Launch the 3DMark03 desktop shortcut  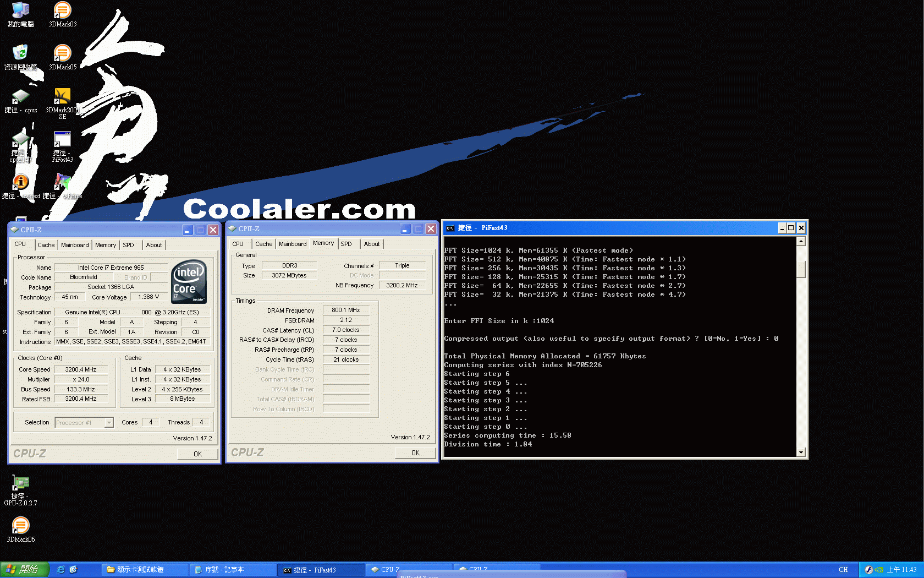tap(63, 14)
